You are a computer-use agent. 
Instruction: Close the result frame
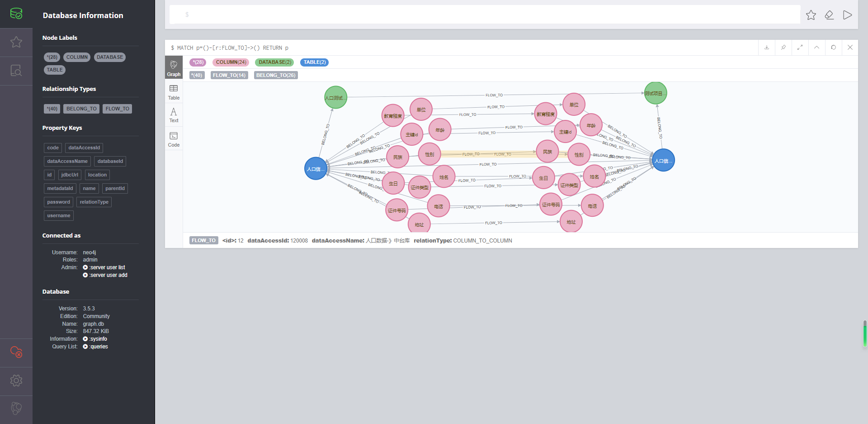tap(850, 48)
